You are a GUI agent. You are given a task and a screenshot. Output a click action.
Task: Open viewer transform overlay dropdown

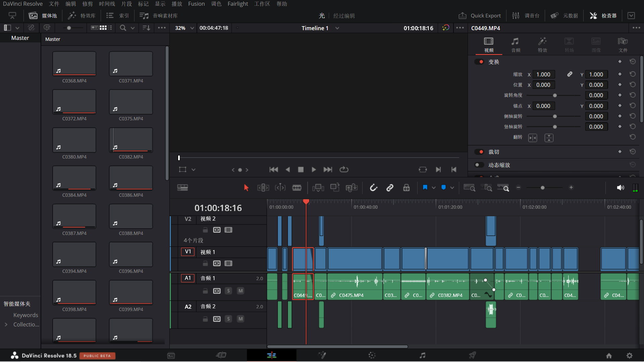click(194, 170)
